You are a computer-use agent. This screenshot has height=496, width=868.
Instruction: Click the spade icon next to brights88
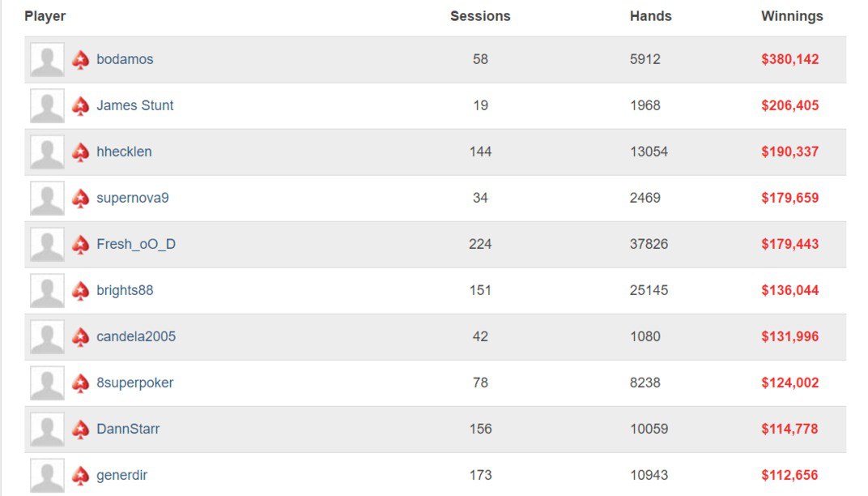click(80, 291)
